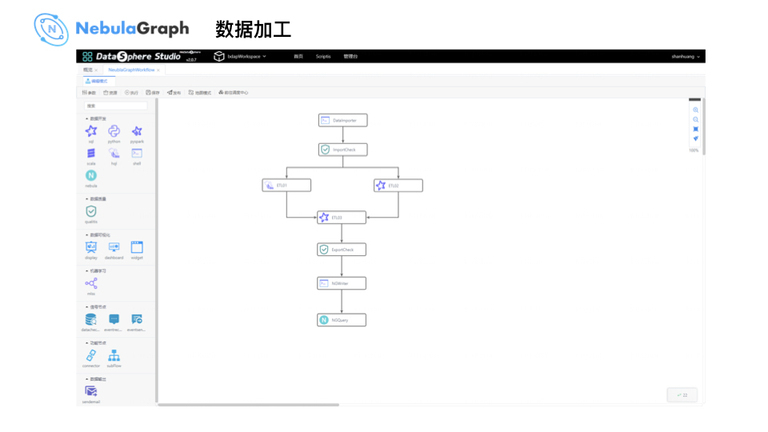Screen dimensions: 768x432
Task: Select the mlss machine learning icon
Action: [91, 283]
